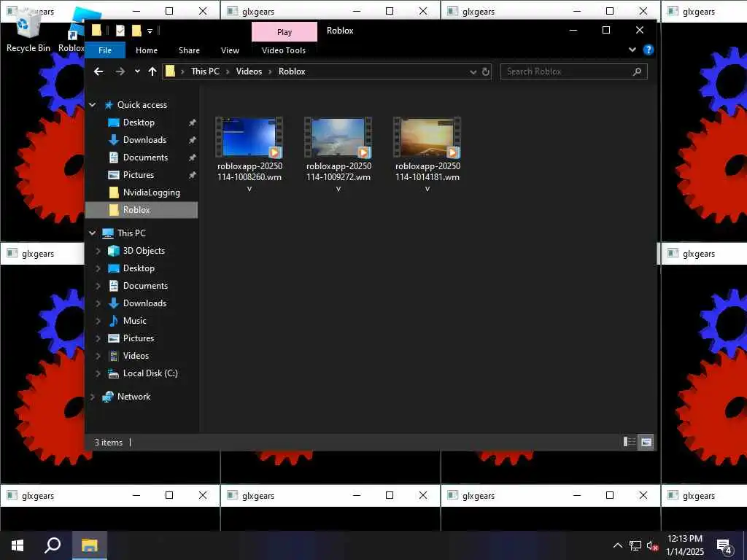
Task: Go up one folder level
Action: [152, 71]
